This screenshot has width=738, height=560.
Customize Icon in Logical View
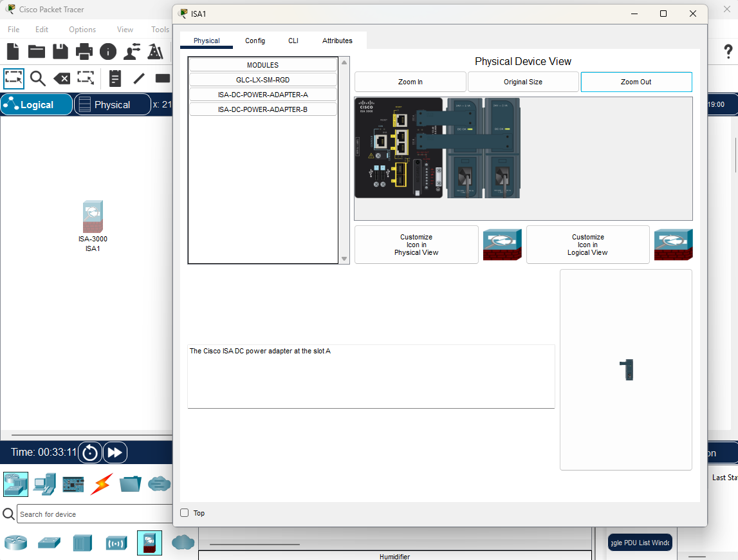click(x=587, y=245)
